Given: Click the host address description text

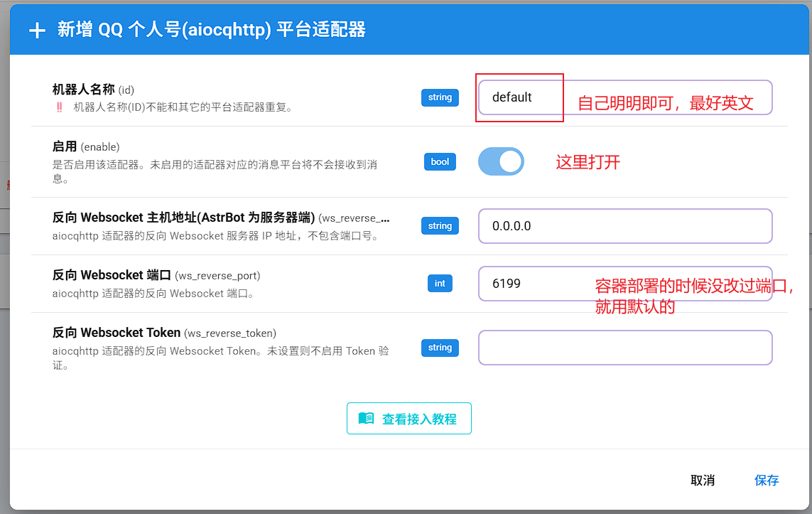Looking at the screenshot, I should pyautogui.click(x=217, y=236).
